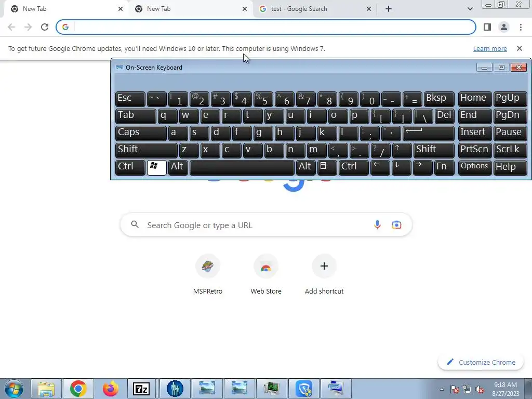The image size is (532, 399).
Task: Open the Chrome profile avatar menu
Action: click(x=504, y=27)
